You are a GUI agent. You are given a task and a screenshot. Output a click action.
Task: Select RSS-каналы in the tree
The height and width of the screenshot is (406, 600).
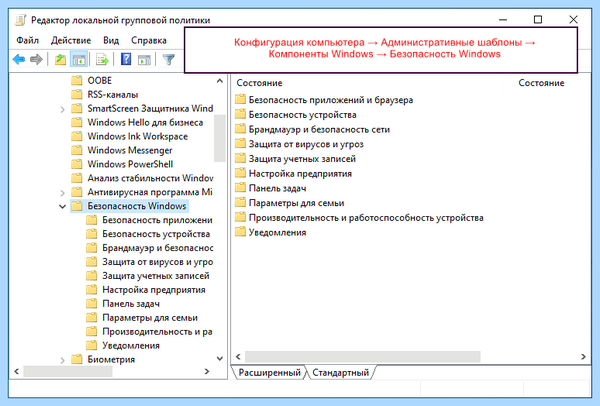click(112, 95)
